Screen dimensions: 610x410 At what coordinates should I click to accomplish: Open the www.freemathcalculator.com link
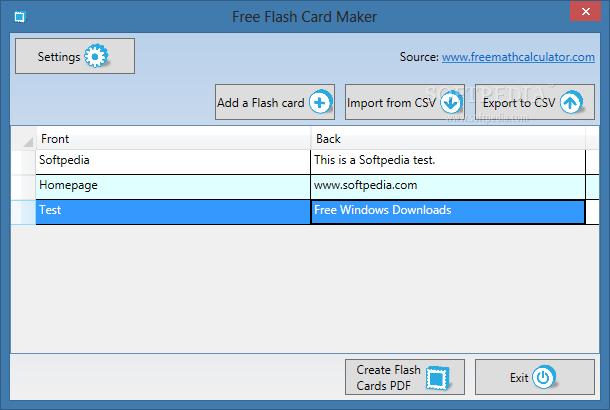tap(518, 57)
